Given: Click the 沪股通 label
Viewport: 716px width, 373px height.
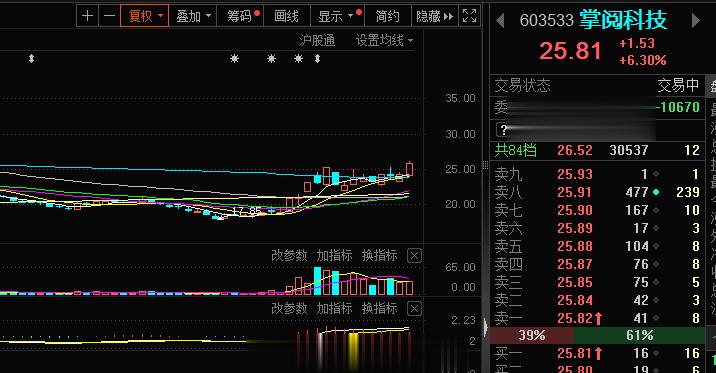Looking at the screenshot, I should point(317,41).
